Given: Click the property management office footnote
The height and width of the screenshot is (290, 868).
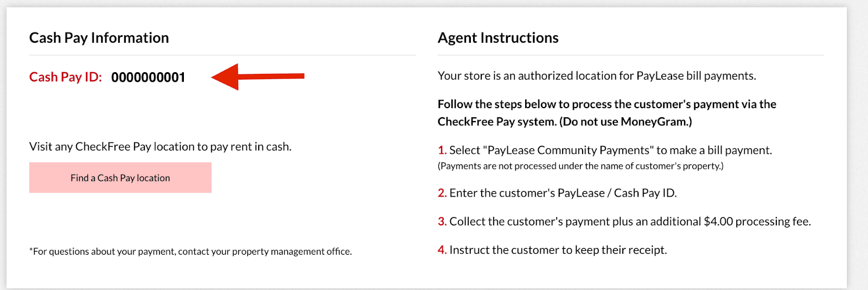Looking at the screenshot, I should point(190,251).
